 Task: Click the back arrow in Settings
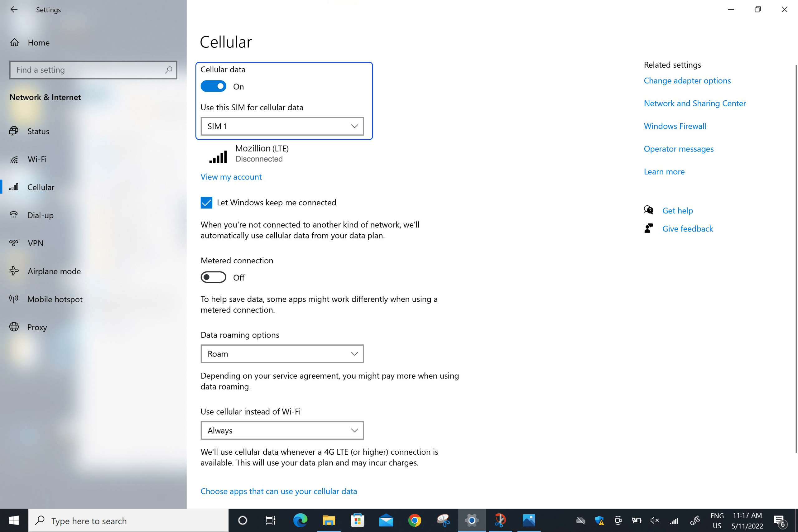14,9
